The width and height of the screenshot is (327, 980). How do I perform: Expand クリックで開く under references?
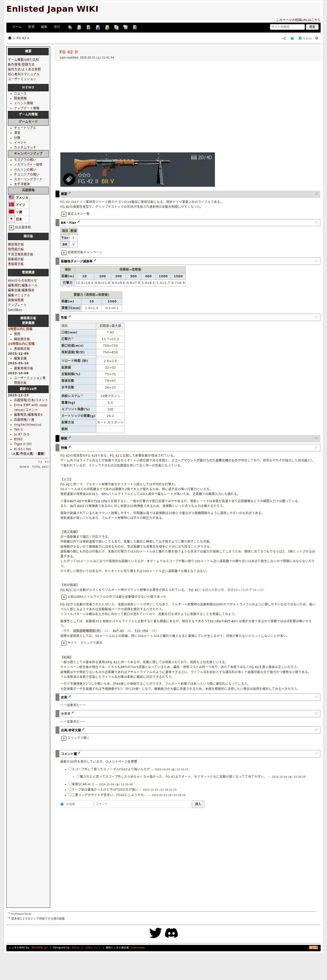(x=64, y=738)
